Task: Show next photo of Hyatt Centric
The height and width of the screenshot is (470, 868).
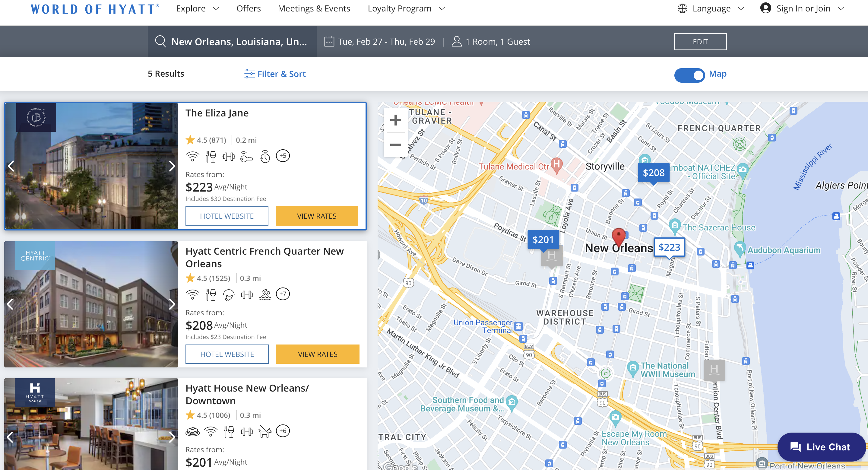Action: pyautogui.click(x=172, y=304)
